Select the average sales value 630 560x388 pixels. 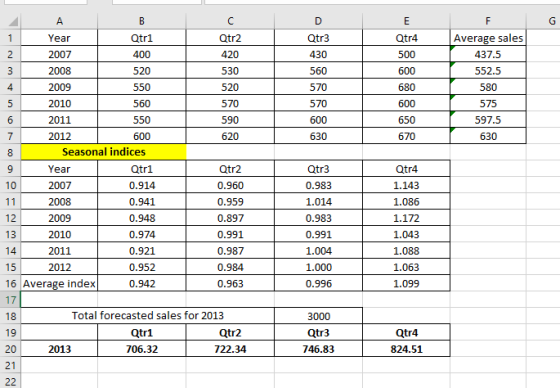pos(488,136)
